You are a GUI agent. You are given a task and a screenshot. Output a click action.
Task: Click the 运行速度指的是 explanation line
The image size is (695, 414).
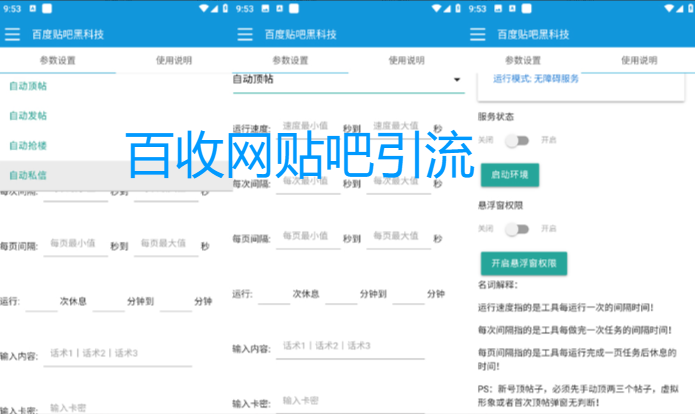565,308
